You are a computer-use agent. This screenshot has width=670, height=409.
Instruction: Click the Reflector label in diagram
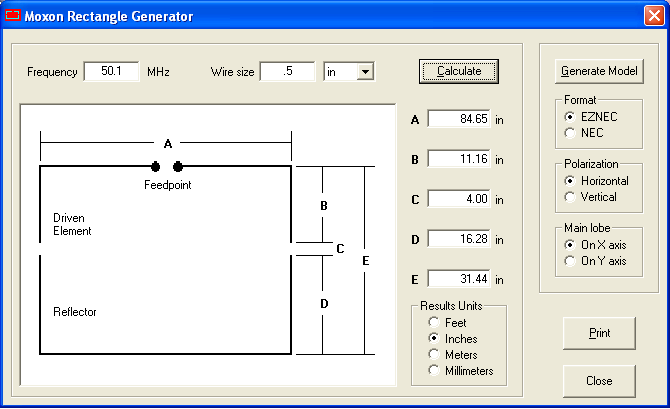pos(75,312)
